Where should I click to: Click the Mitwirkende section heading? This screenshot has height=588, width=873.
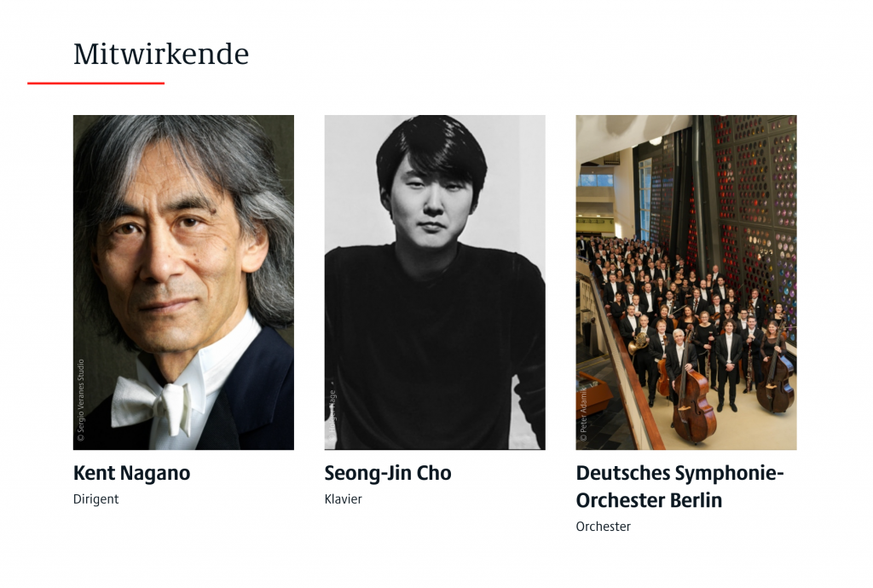pyautogui.click(x=161, y=55)
